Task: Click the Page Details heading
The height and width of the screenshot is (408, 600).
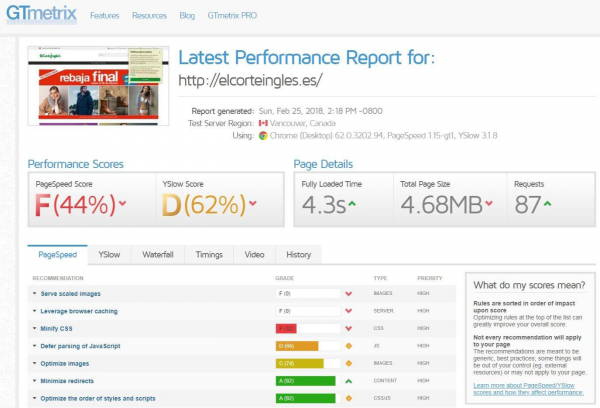Action: click(x=323, y=164)
